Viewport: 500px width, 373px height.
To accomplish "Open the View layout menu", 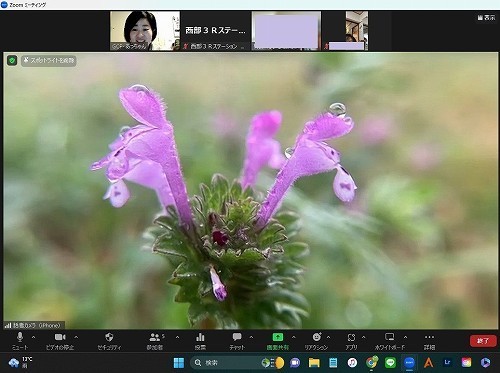I will tap(486, 18).
